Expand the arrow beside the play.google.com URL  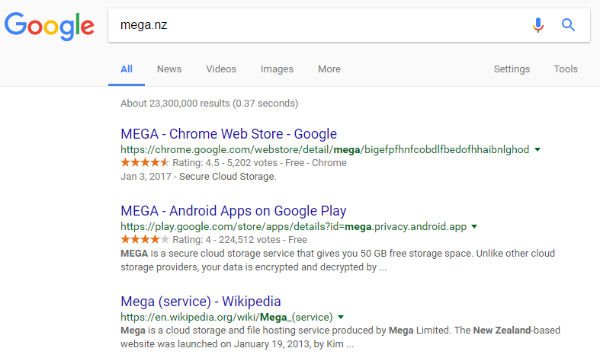[474, 226]
